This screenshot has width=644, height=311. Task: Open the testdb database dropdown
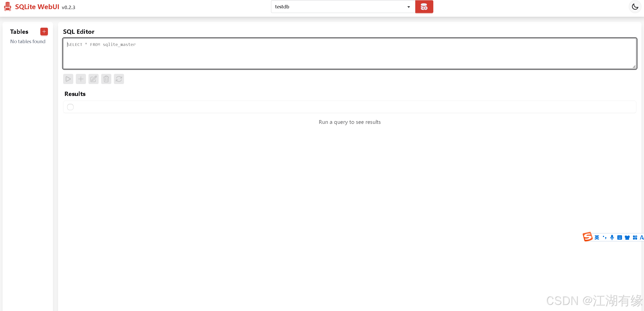pyautogui.click(x=343, y=7)
